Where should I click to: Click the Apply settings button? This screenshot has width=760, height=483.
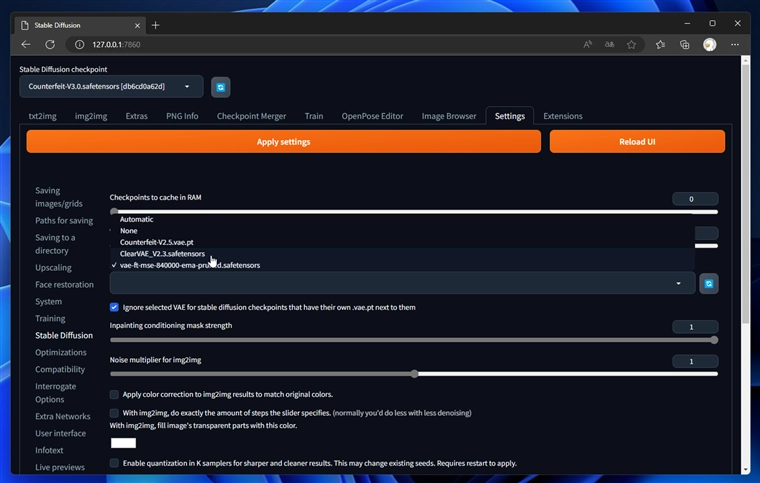(x=284, y=141)
